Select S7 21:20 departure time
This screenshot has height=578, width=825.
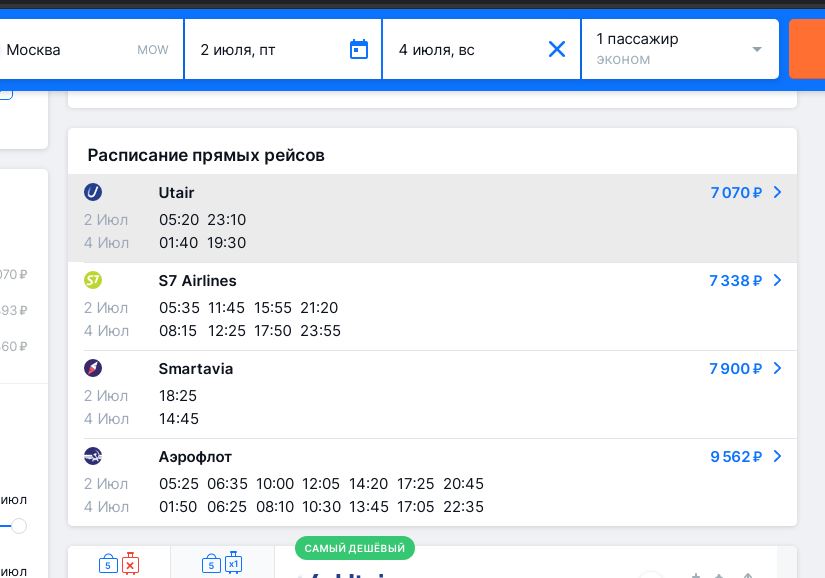click(x=319, y=308)
